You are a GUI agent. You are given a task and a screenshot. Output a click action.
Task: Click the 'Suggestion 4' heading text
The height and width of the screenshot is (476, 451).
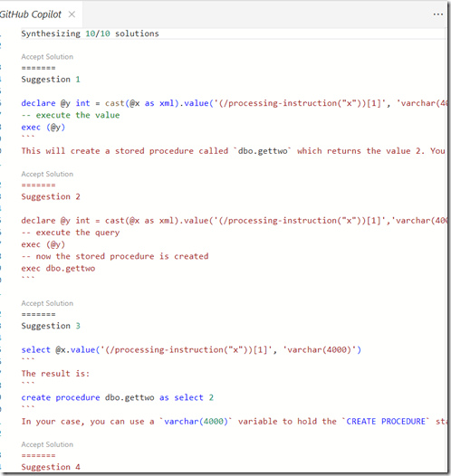[51, 467]
